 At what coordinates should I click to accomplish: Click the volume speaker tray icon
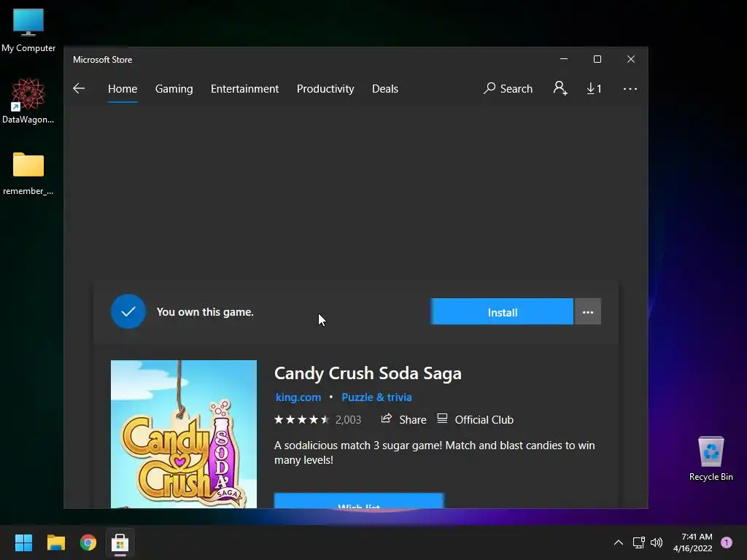point(657,542)
